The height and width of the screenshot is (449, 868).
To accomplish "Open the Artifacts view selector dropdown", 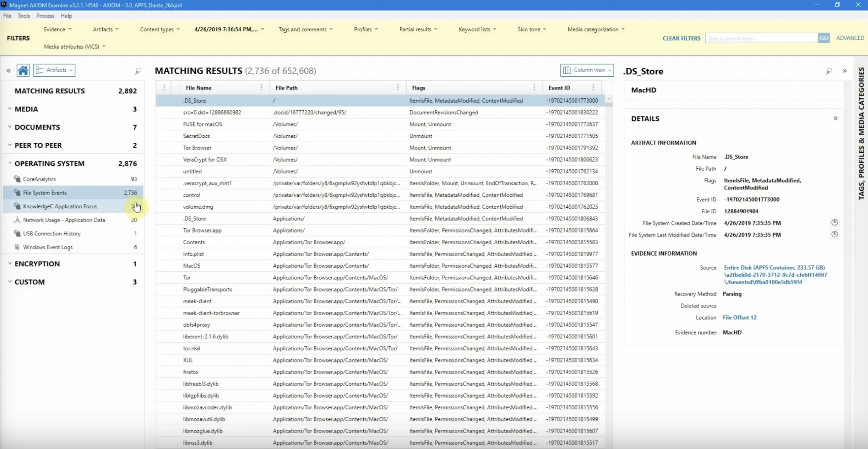I will click(55, 70).
